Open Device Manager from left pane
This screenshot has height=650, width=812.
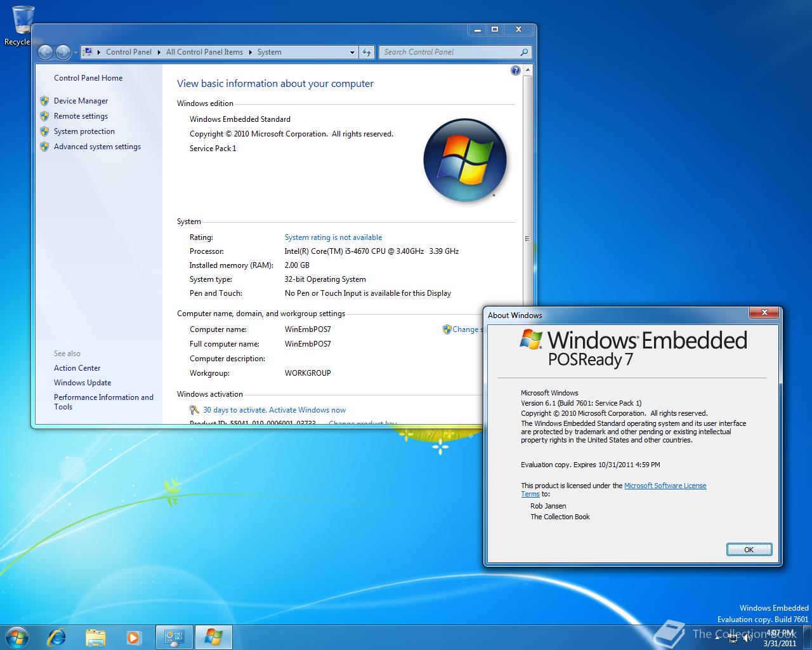click(81, 101)
